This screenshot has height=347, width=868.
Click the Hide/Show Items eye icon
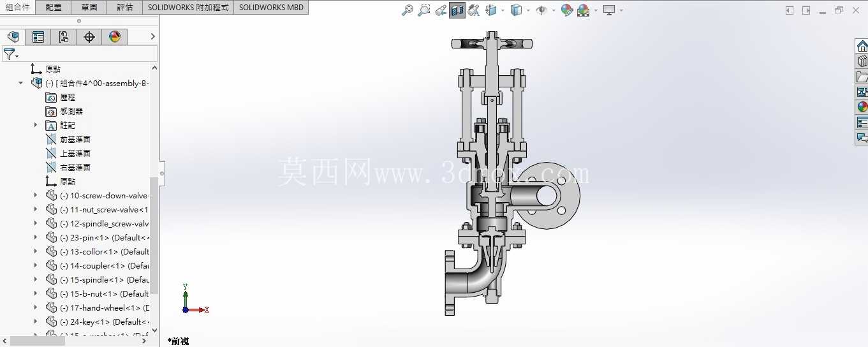pyautogui.click(x=541, y=10)
